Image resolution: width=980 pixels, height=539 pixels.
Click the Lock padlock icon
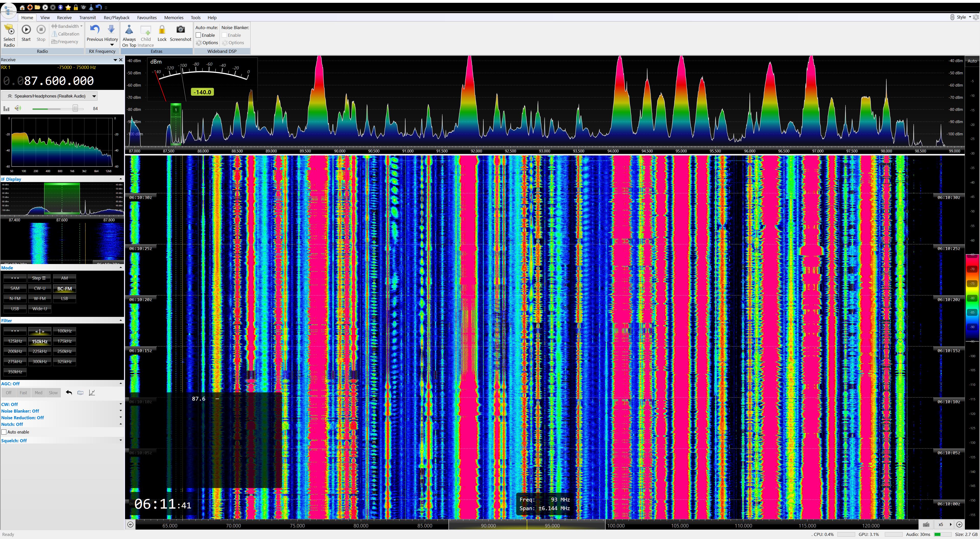pos(162,30)
